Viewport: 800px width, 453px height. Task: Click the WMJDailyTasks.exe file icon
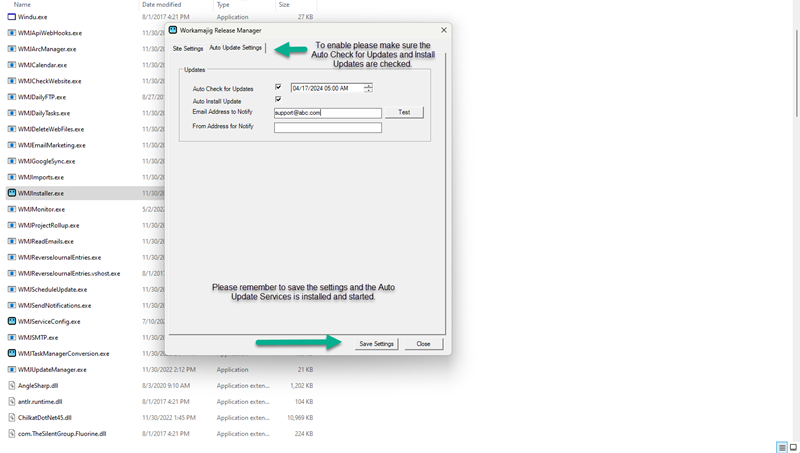point(12,113)
